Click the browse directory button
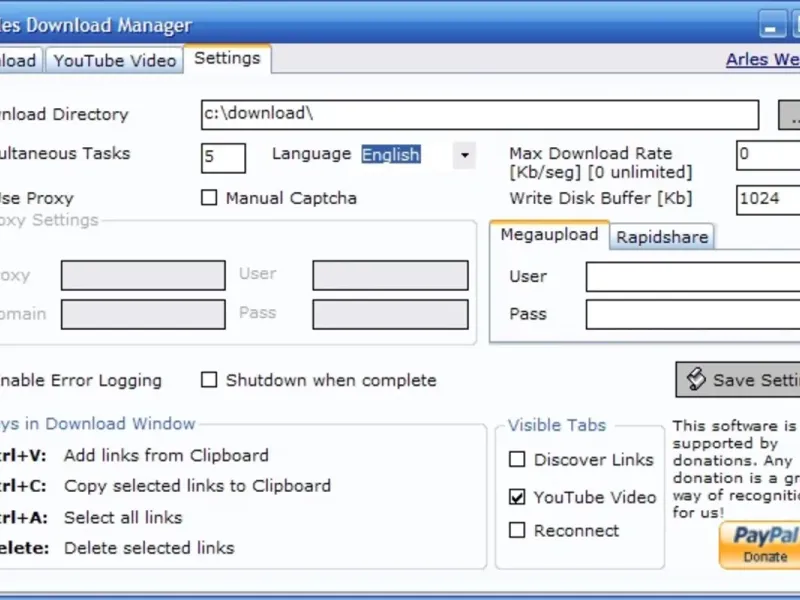This screenshot has height=600, width=800. tap(789, 115)
